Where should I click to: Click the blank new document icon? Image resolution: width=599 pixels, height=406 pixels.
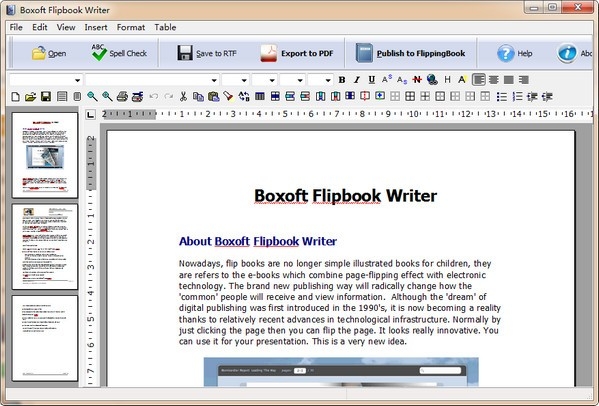16,96
